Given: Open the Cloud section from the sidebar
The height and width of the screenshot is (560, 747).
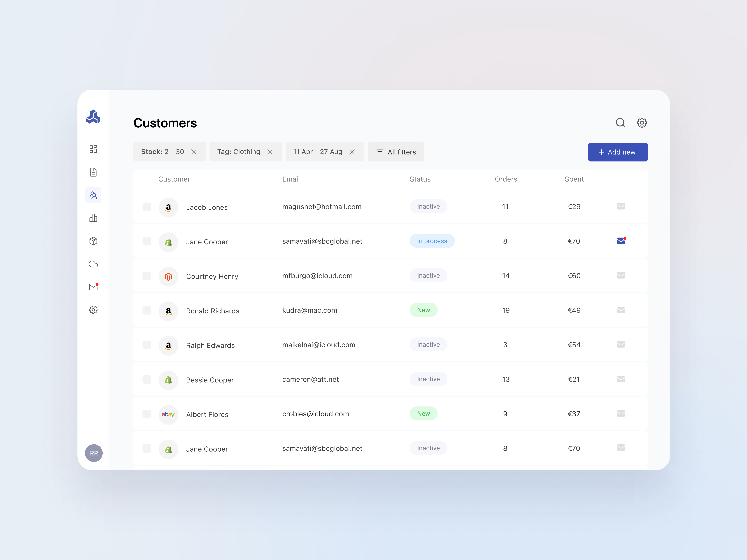Looking at the screenshot, I should pyautogui.click(x=93, y=264).
